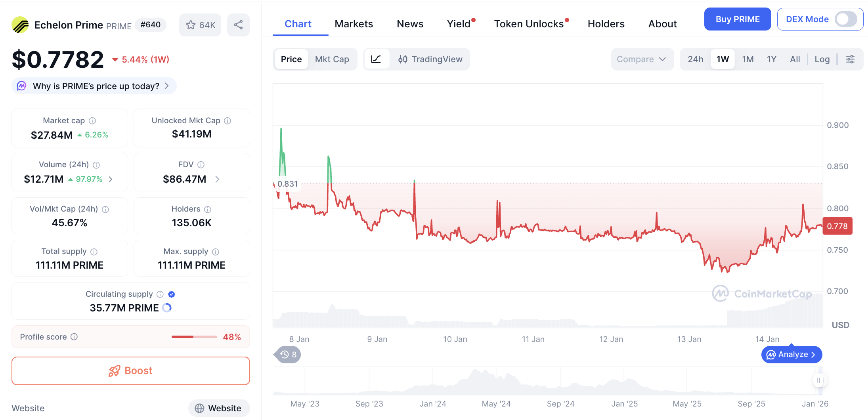
Task: Select the line chart view icon
Action: [x=376, y=59]
